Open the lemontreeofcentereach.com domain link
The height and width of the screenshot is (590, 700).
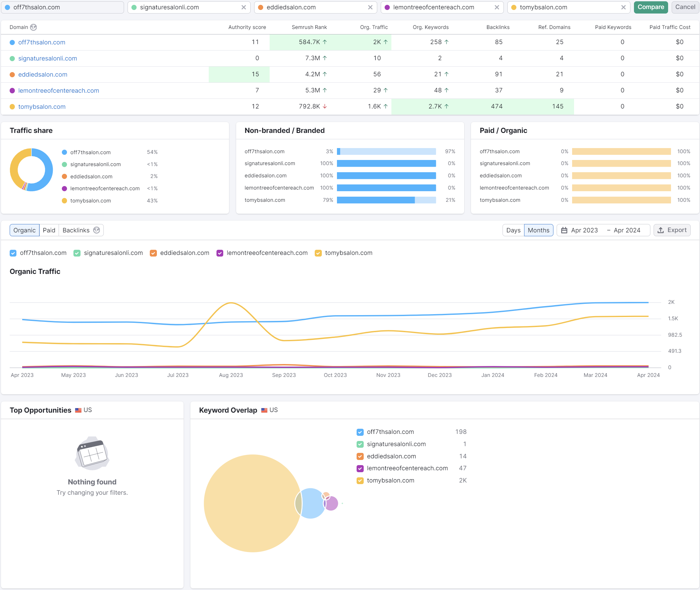pos(59,91)
